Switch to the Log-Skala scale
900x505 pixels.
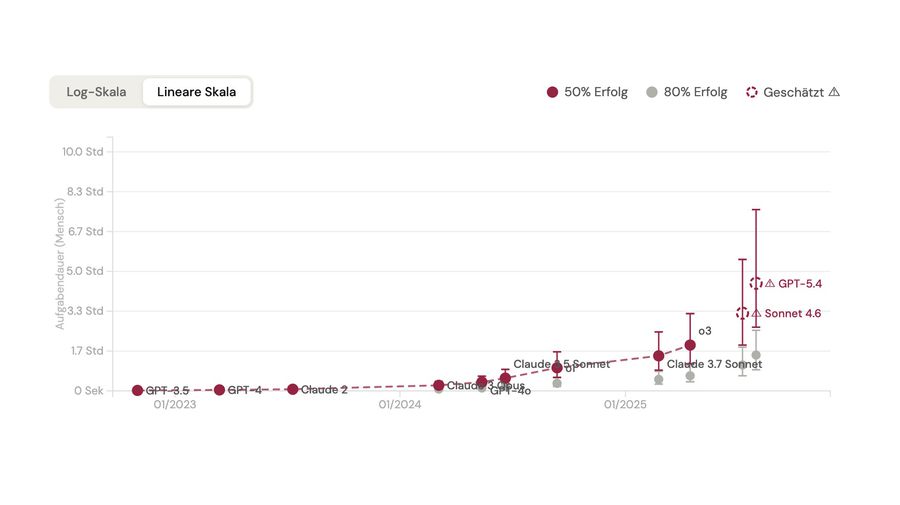point(96,92)
